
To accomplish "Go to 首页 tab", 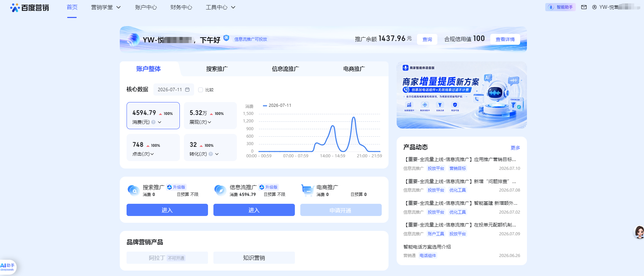I will tap(72, 7).
